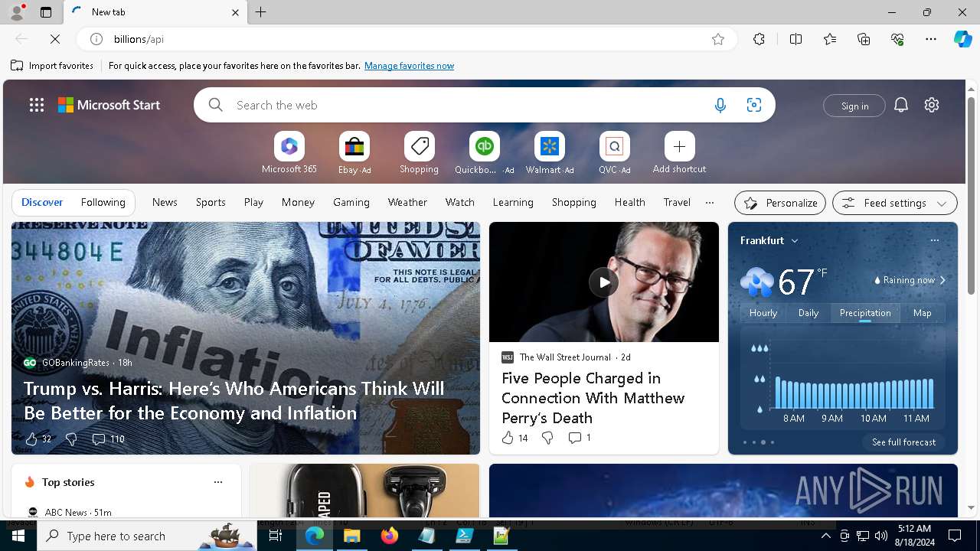
Task: Dislike the Trump vs. Harris article
Action: [71, 439]
